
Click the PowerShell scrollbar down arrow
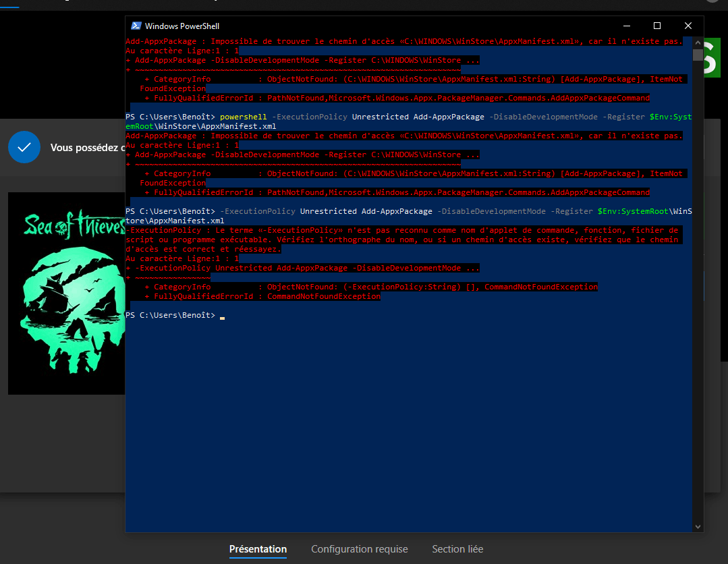(x=698, y=527)
